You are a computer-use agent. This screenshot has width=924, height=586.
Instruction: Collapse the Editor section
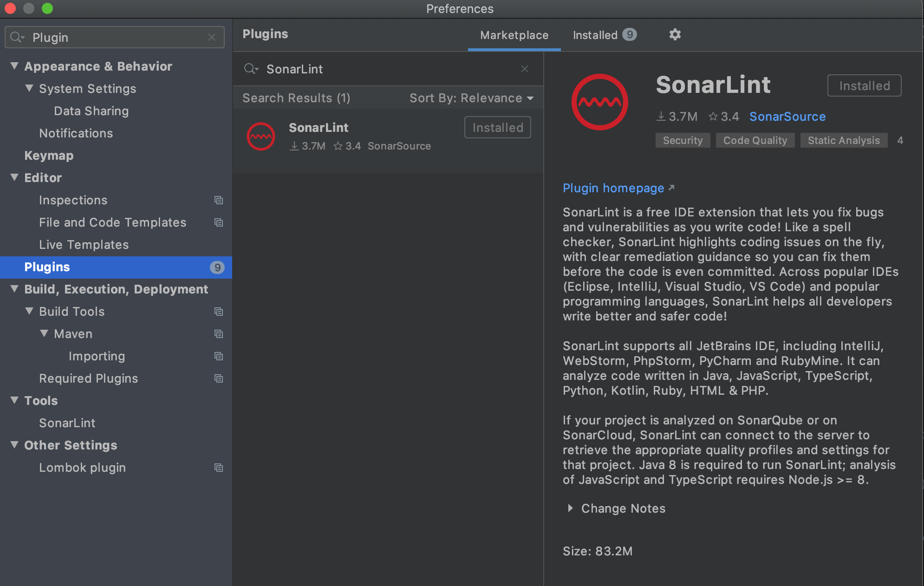(x=14, y=177)
